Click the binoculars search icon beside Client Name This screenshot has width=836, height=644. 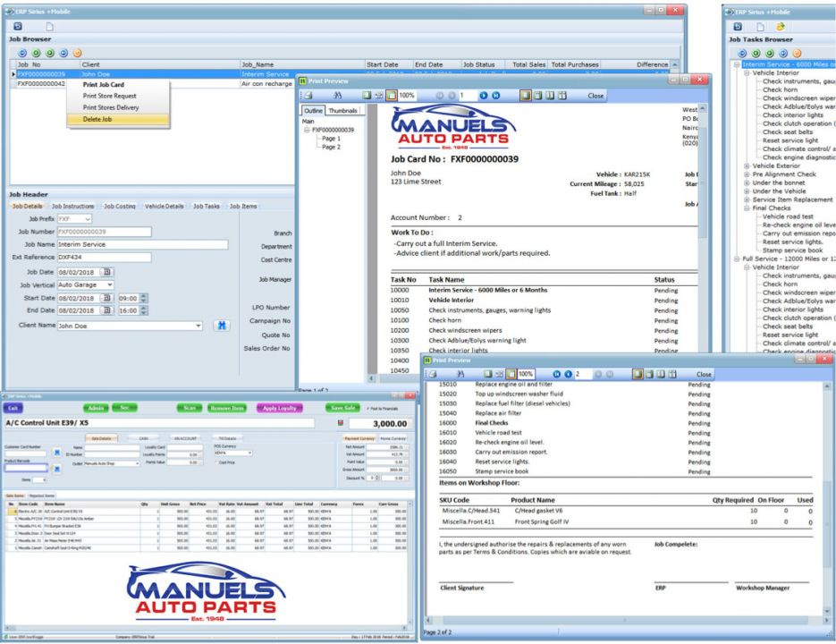click(x=222, y=326)
